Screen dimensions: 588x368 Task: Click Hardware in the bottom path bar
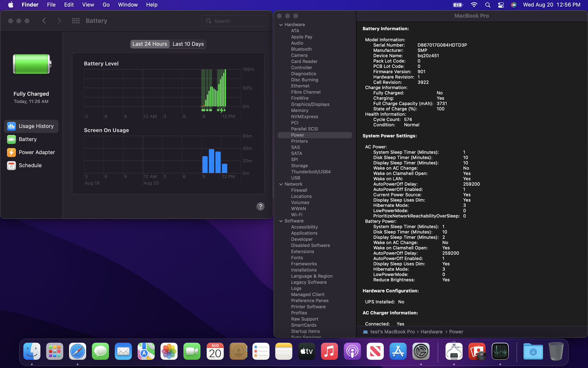[x=431, y=332]
